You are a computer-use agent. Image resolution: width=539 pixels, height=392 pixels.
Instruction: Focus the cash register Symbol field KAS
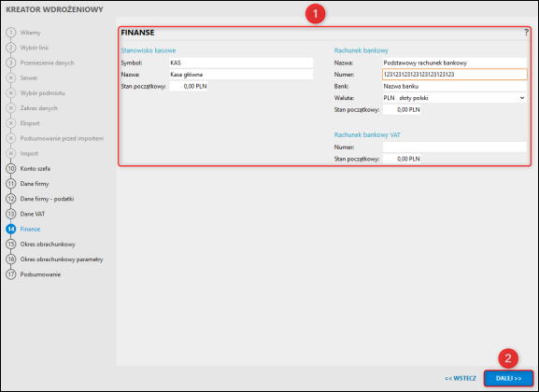coord(241,63)
